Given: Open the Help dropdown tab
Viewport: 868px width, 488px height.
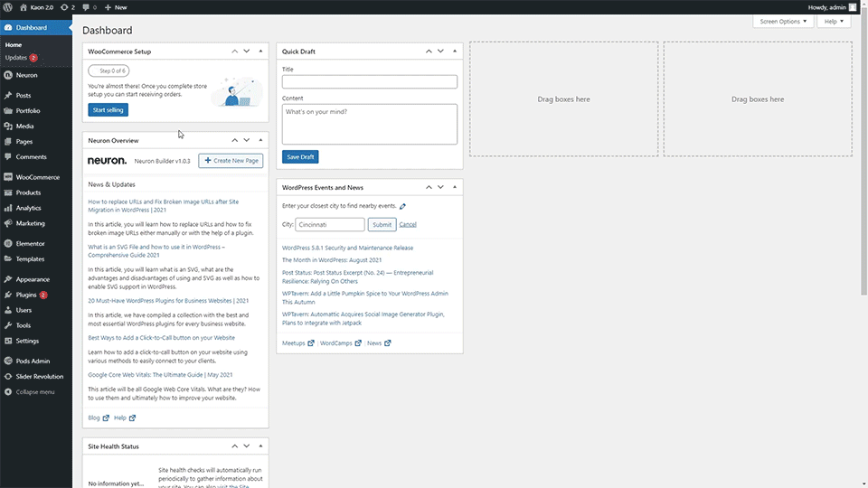Looking at the screenshot, I should pos(834,21).
